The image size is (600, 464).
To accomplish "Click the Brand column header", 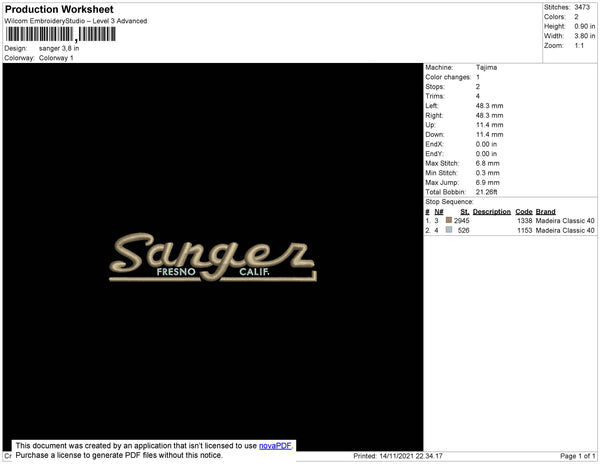I will point(546,212).
